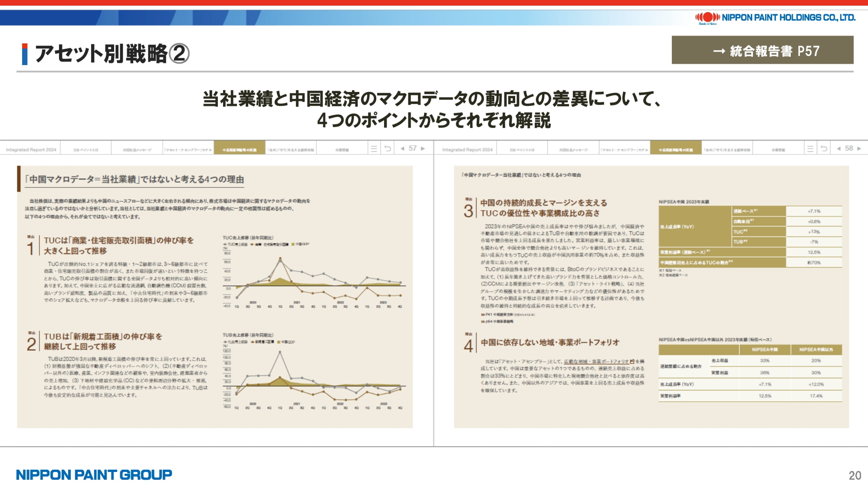The height and width of the screenshot is (488, 868).
Task: Click reason 4 heading 中国に依存しない地域
Action: 550,342
